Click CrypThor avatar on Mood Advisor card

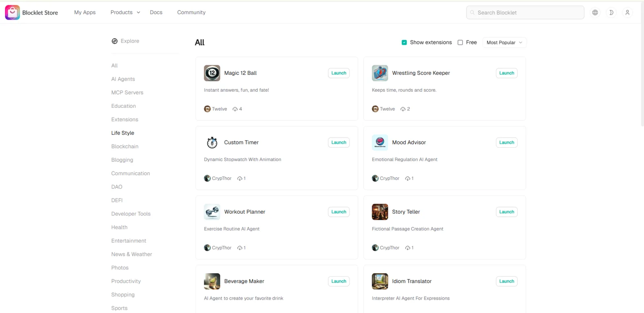(x=375, y=178)
